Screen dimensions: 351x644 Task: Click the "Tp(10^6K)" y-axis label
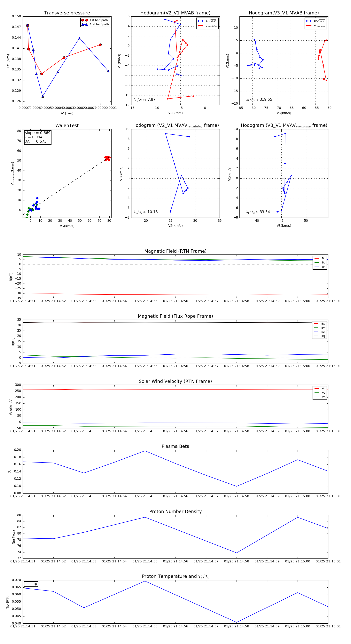pyautogui.click(x=7, y=602)
